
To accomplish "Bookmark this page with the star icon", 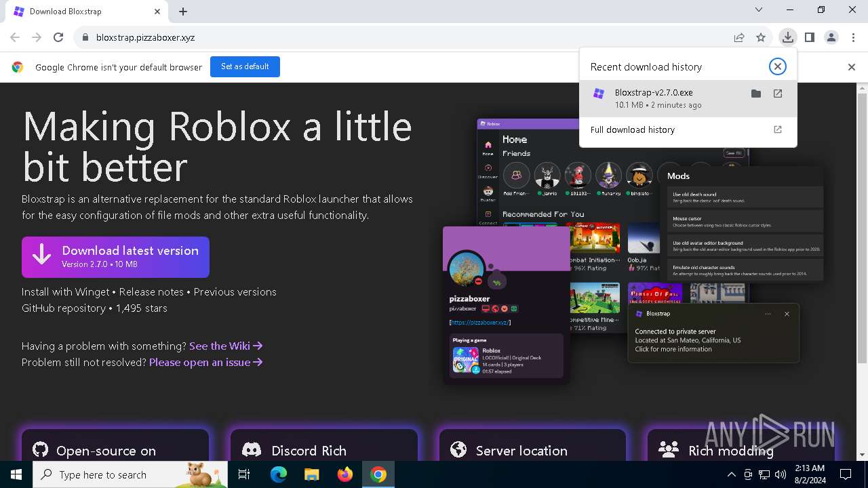I will (x=761, y=37).
